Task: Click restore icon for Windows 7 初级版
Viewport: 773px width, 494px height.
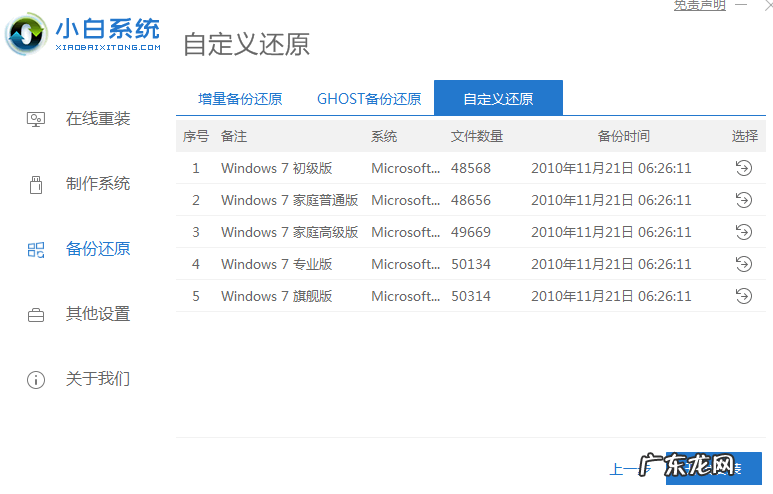Action: point(743,168)
